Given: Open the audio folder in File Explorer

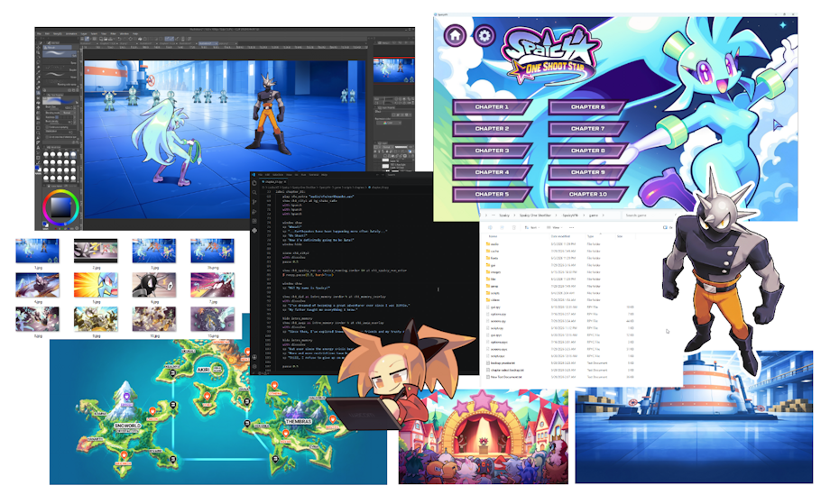Looking at the screenshot, I should tap(493, 243).
